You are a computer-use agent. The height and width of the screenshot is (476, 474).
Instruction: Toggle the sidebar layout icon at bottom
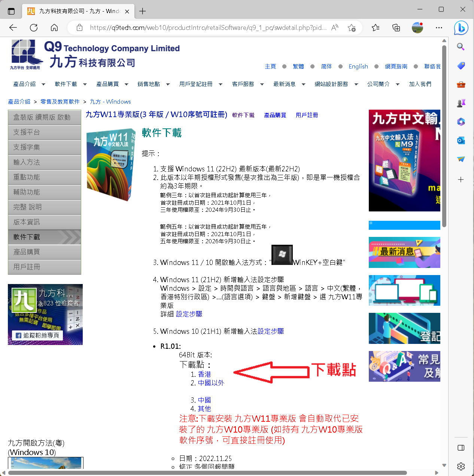click(x=461, y=448)
